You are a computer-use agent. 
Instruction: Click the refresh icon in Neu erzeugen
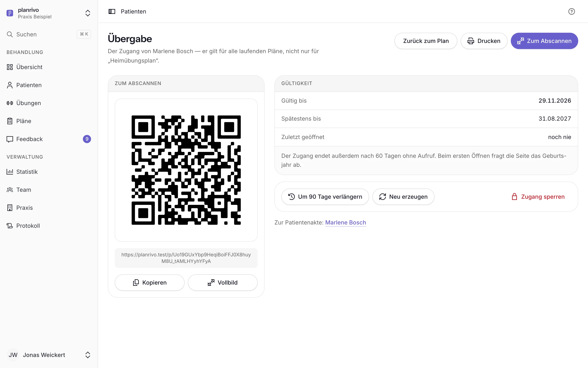coord(382,197)
